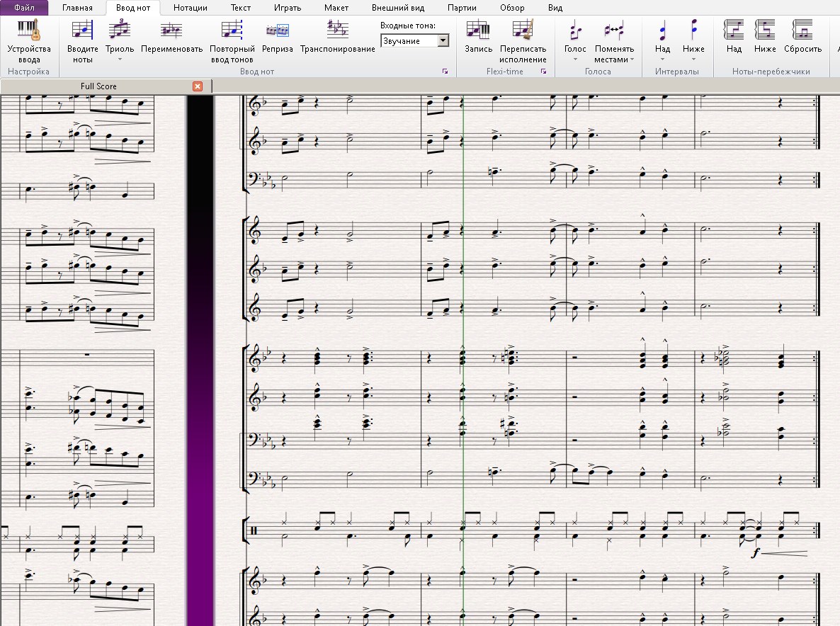Open the Файл menu tab
Screen dimensions: 840x626
[x=24, y=8]
